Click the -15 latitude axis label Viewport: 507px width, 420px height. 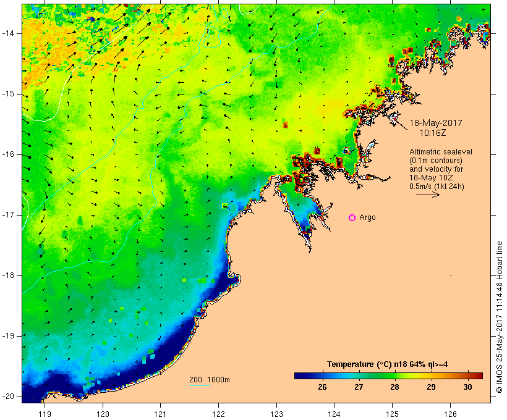[8, 94]
